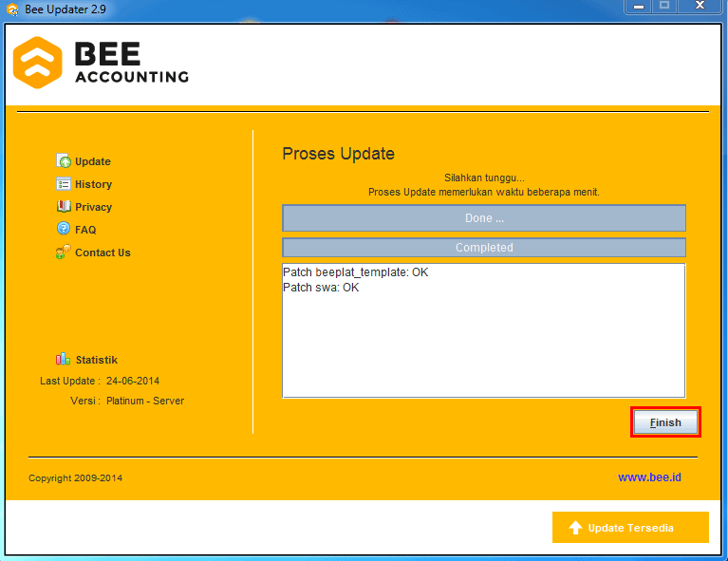Open the Update menu label

[x=93, y=161]
